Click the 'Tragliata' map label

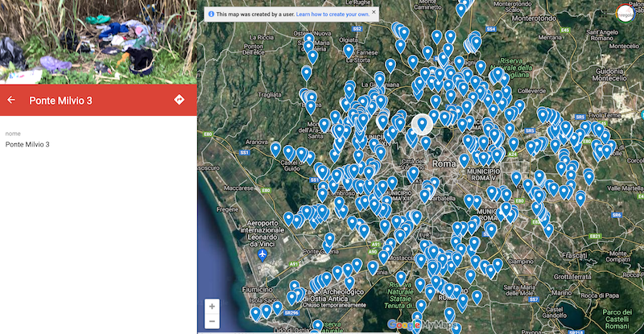(270, 94)
